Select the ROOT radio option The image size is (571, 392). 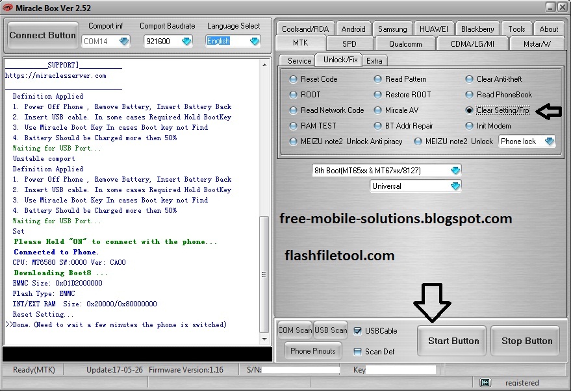pos(305,95)
